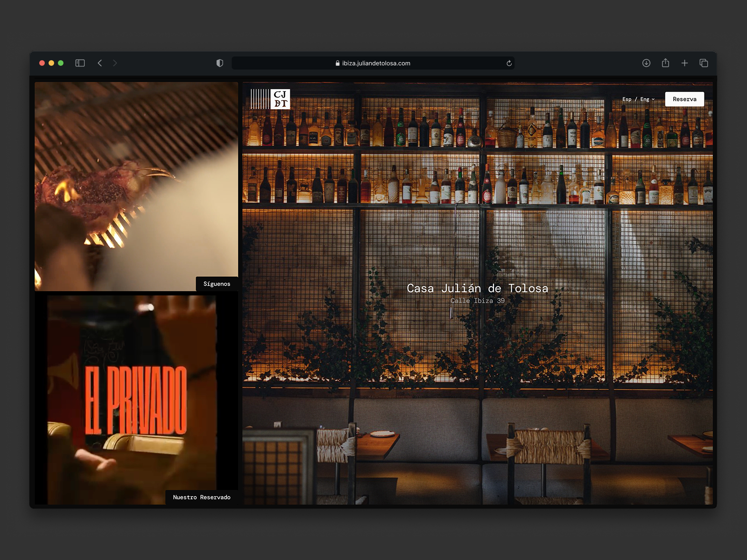Image resolution: width=747 pixels, height=560 pixels.
Task: Click the ibiza.juliandetolosa.com address bar
Action: click(x=373, y=63)
